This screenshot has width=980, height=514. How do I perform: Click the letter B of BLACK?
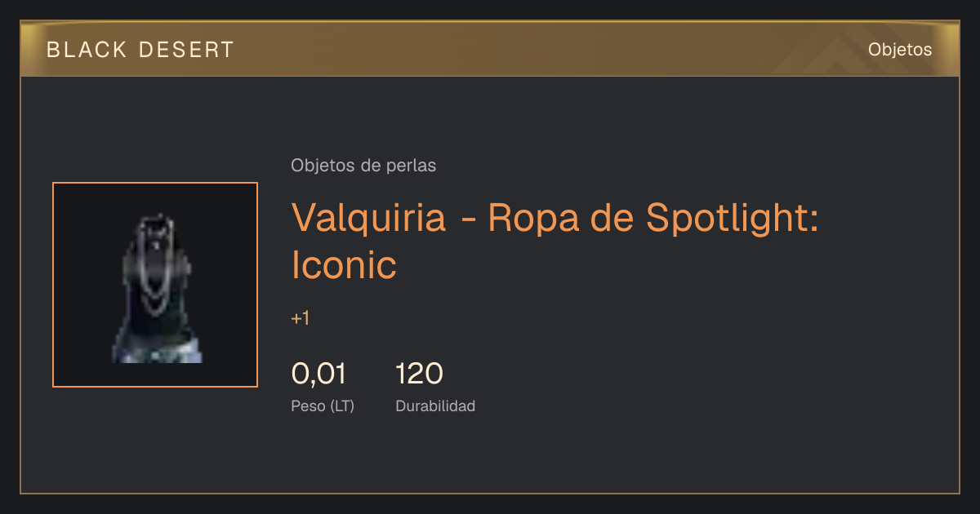pyautogui.click(x=53, y=50)
